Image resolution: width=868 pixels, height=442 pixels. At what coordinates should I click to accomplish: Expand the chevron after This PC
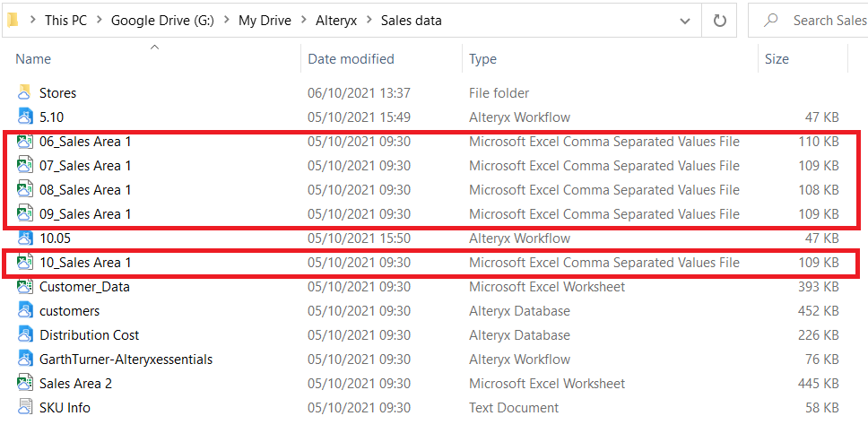[x=99, y=21]
